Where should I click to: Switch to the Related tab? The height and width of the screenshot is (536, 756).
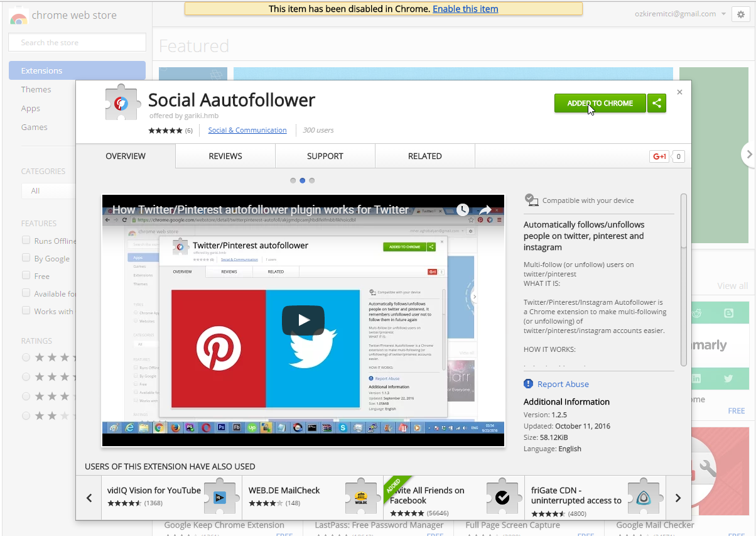[x=425, y=156]
